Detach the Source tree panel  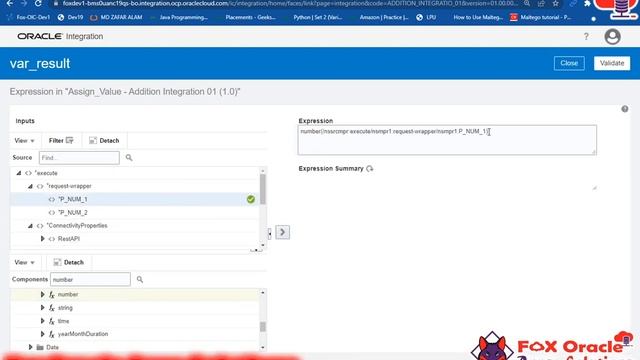click(x=104, y=140)
